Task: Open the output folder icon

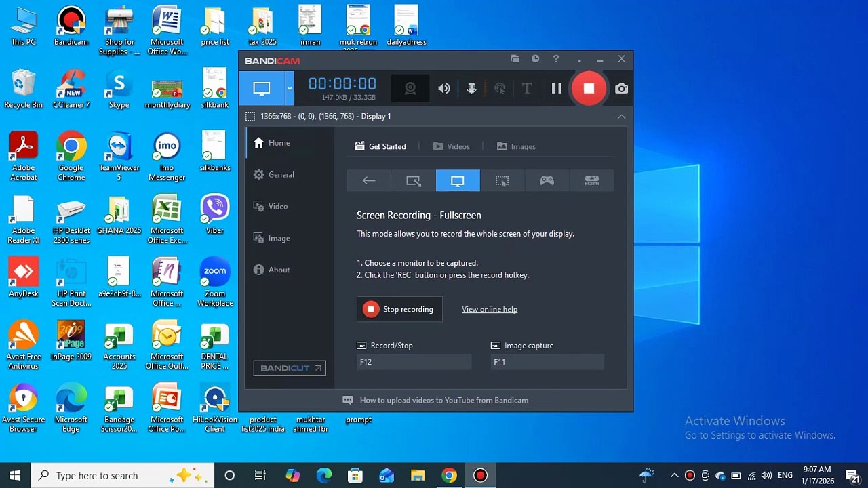Action: coord(515,59)
